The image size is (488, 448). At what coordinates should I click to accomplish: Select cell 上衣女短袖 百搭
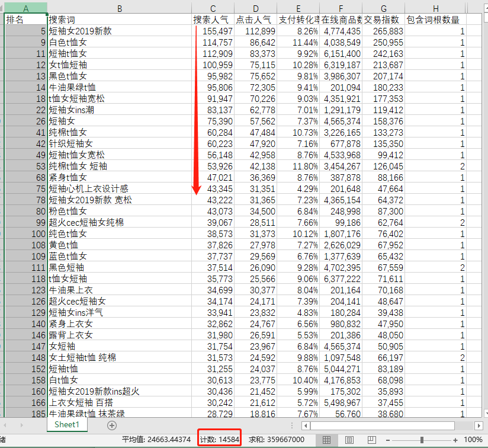point(120,402)
